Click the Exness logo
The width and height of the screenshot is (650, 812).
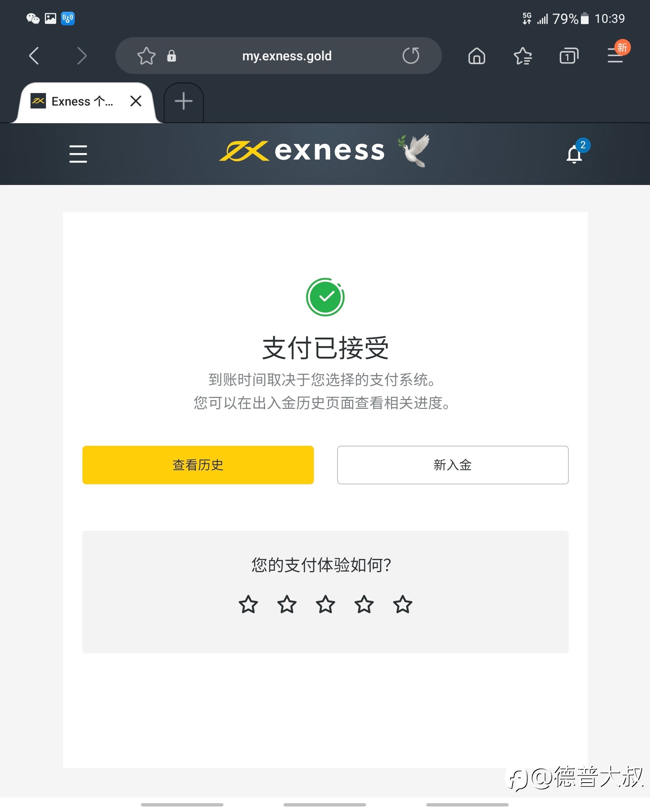[302, 151]
